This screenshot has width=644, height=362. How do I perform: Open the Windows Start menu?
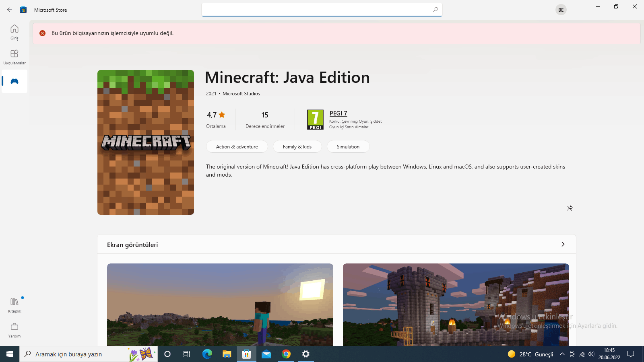(10, 354)
